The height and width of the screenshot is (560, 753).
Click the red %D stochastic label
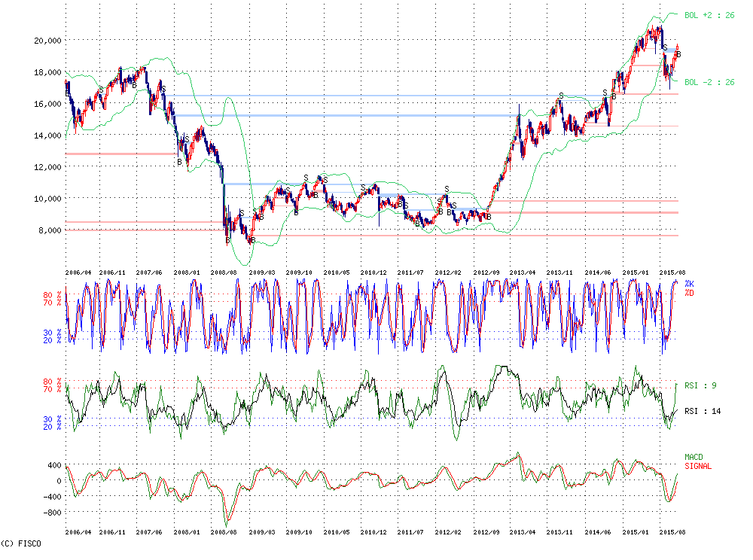pos(688,292)
